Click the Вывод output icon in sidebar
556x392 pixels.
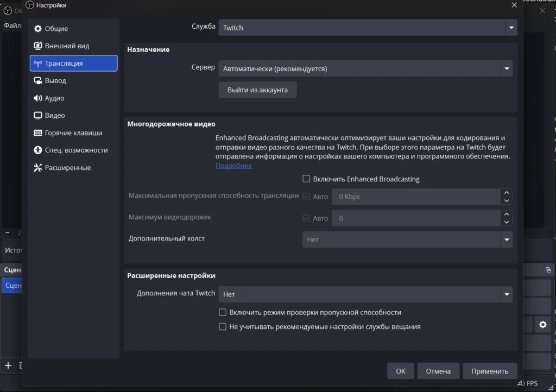tap(38, 81)
